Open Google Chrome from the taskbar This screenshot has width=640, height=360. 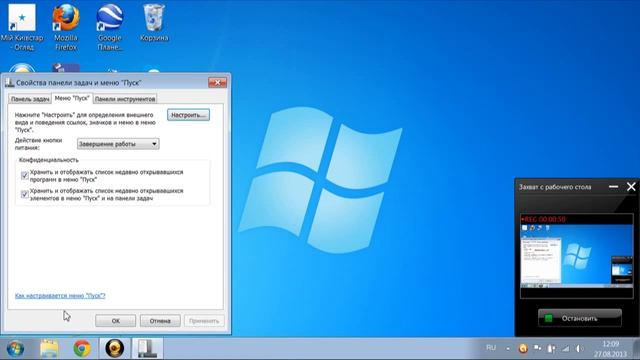[82, 349]
